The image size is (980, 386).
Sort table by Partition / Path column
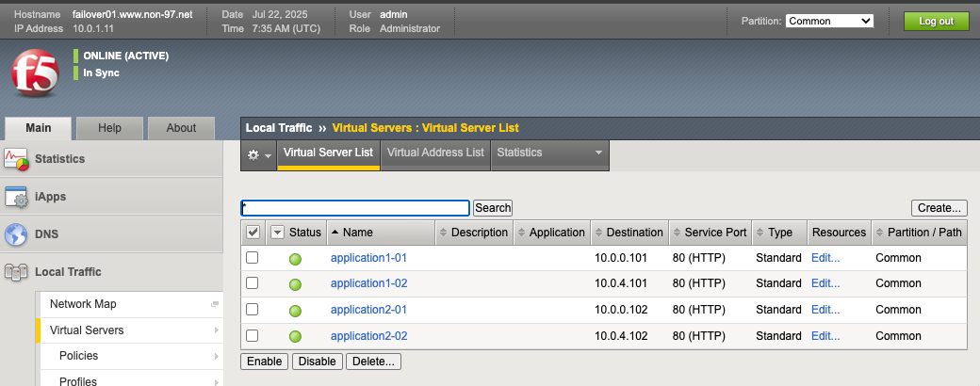920,233
